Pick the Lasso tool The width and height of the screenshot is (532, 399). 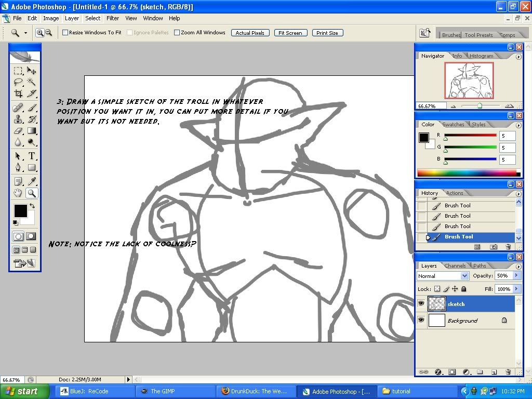tap(18, 82)
